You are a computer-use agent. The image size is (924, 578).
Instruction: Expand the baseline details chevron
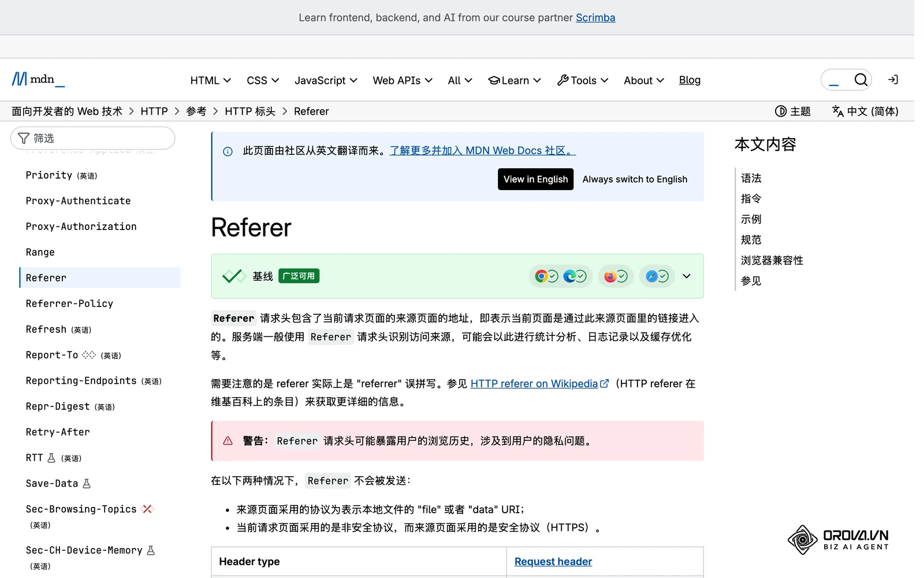tap(686, 276)
